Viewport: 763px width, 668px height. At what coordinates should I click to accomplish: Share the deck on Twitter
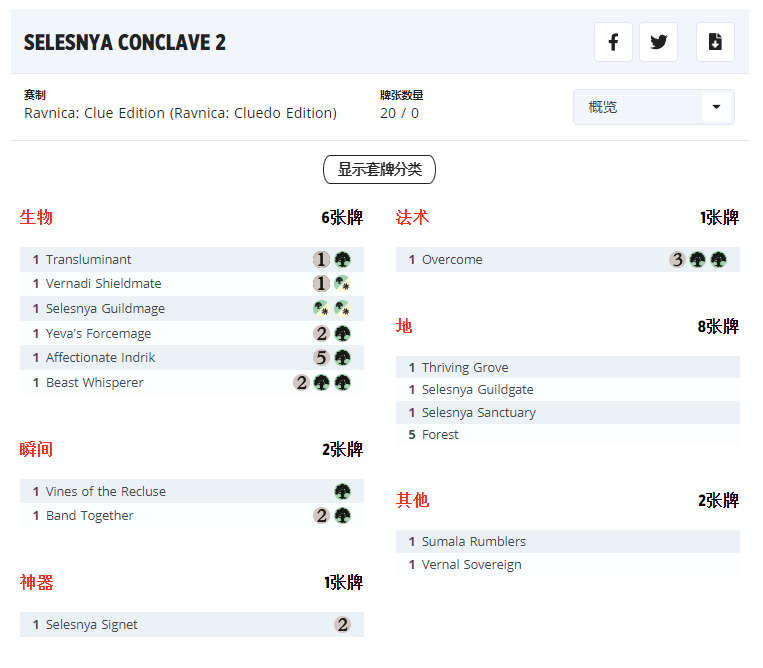click(658, 42)
